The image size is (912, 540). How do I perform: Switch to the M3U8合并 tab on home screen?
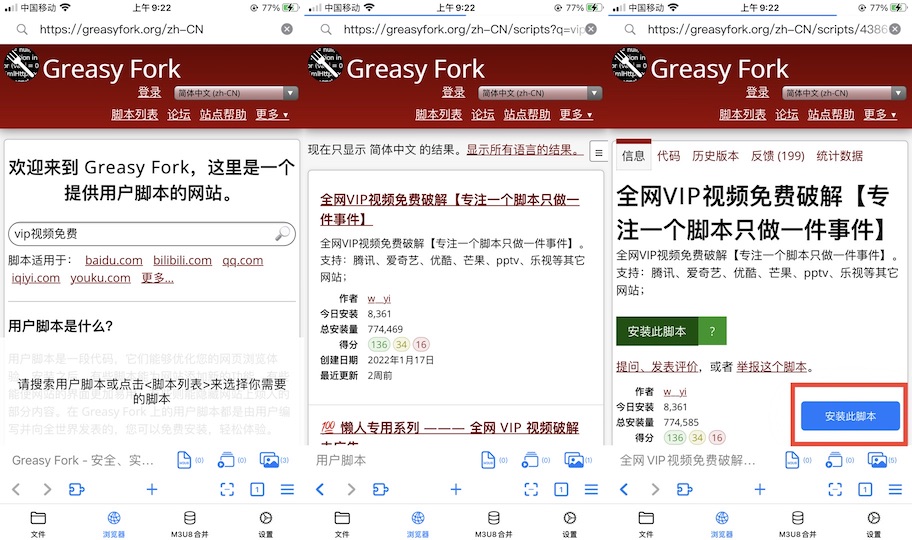point(190,523)
